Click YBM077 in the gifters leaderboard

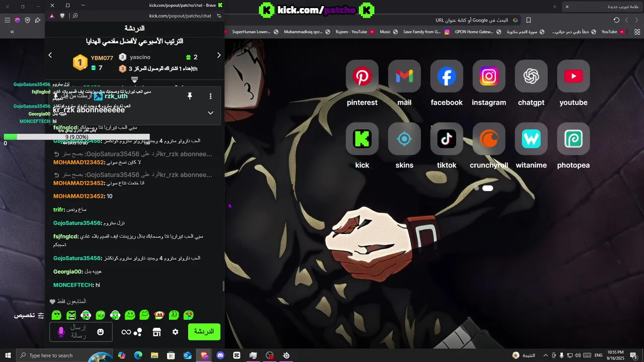pos(102,58)
